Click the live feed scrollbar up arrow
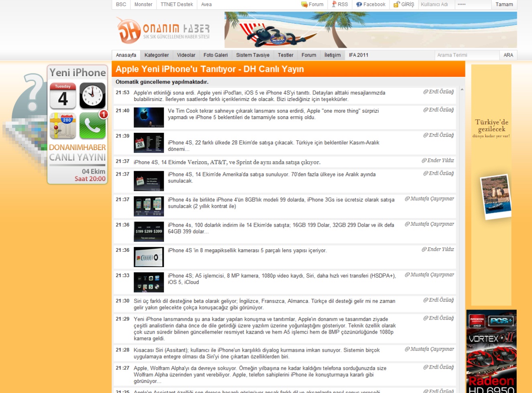The image size is (532, 393). 462,89
